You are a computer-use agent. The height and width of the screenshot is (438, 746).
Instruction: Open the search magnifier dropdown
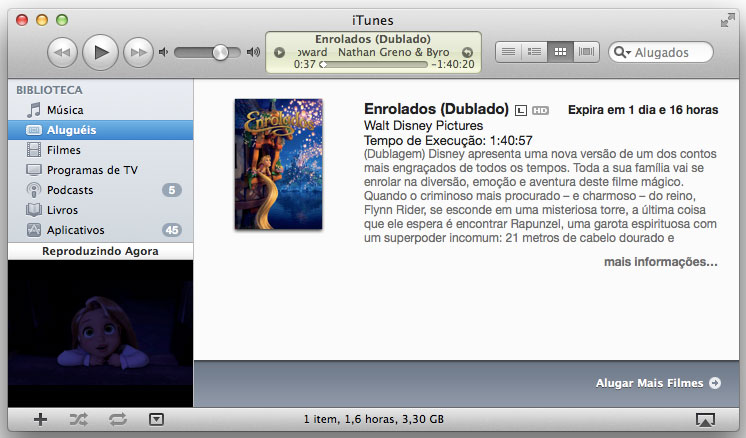(x=622, y=52)
